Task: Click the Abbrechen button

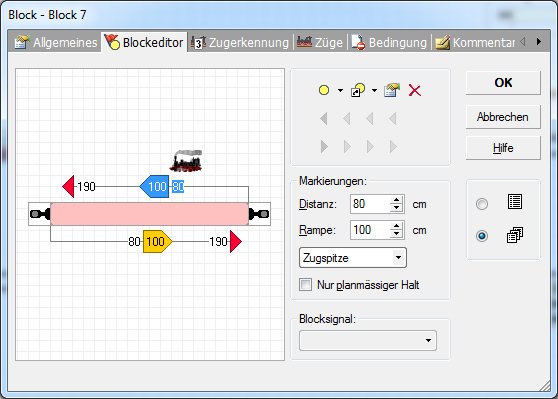Action: pos(503,117)
